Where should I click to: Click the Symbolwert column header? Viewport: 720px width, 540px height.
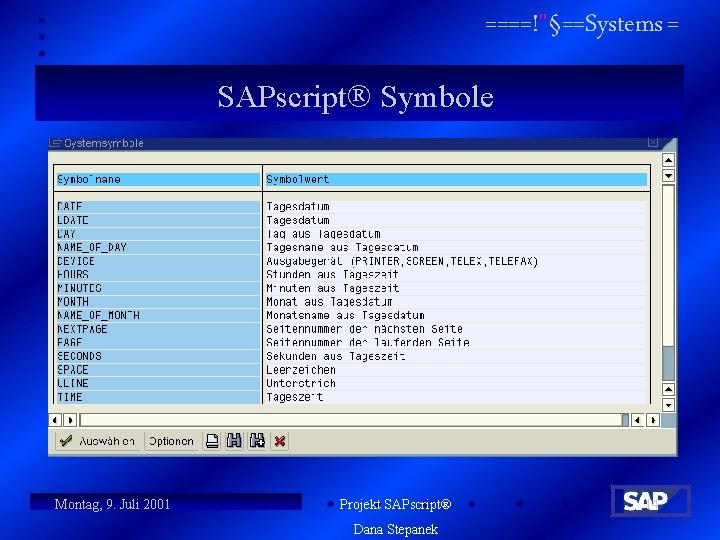coord(456,180)
